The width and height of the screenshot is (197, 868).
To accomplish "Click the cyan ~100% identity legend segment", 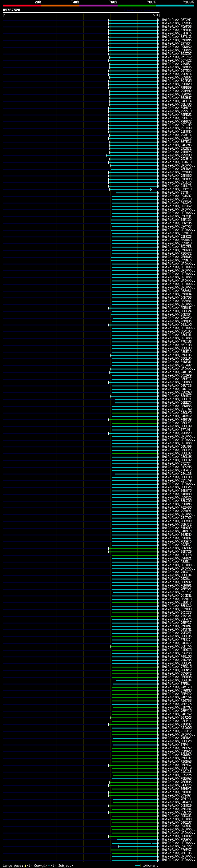I will [x=175, y=6].
